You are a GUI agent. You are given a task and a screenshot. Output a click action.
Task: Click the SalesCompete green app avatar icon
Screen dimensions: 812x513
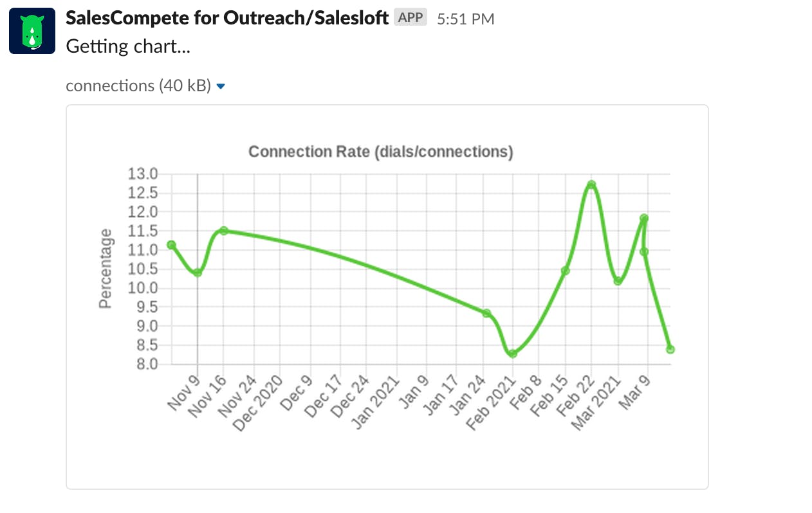pos(32,31)
